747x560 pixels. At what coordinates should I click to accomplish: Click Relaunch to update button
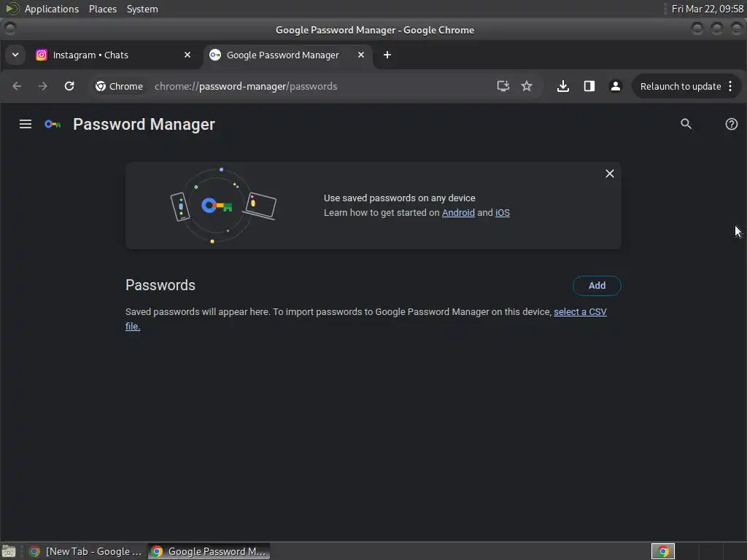click(681, 86)
